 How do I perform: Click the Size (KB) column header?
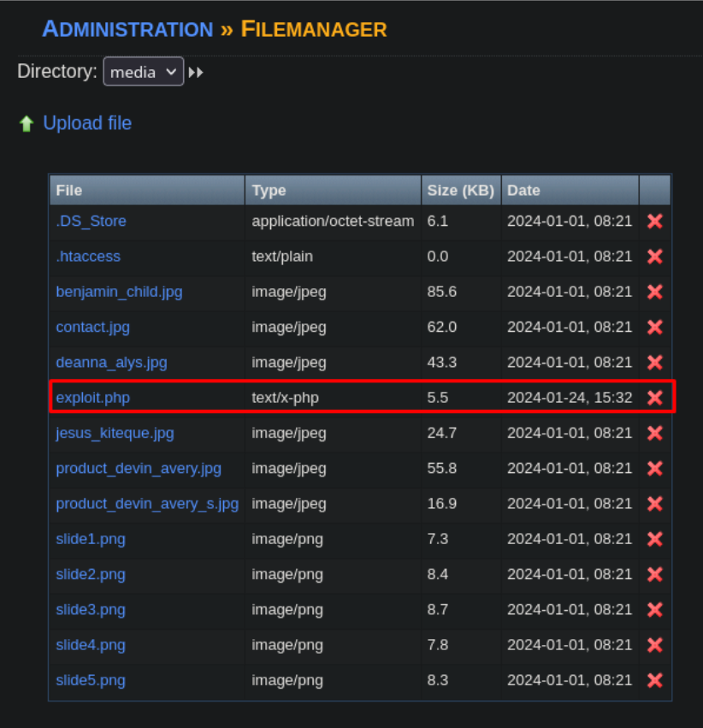click(460, 190)
